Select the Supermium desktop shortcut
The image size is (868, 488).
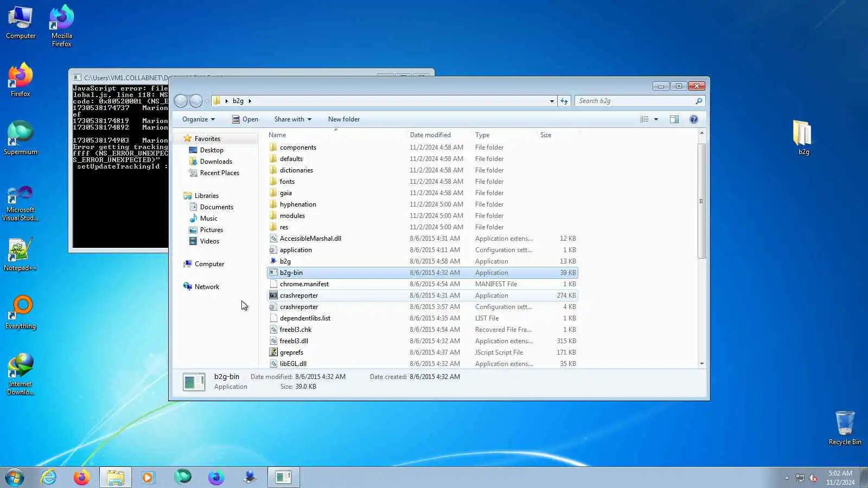[21, 138]
